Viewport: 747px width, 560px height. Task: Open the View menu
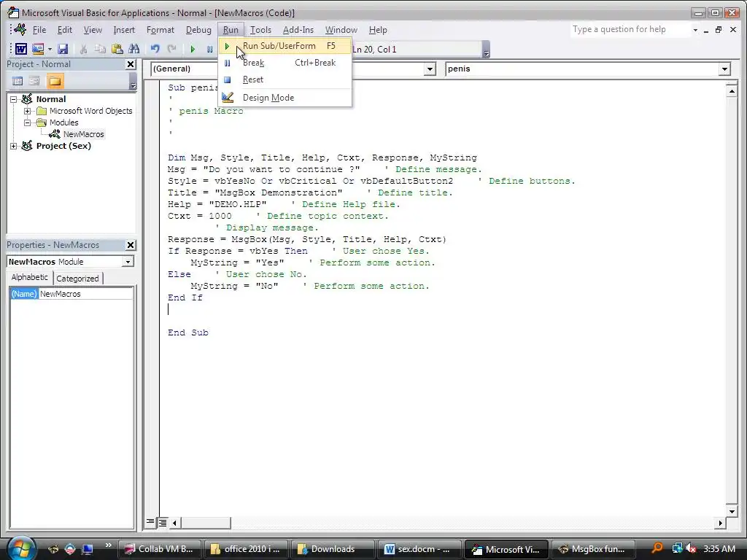coord(93,30)
